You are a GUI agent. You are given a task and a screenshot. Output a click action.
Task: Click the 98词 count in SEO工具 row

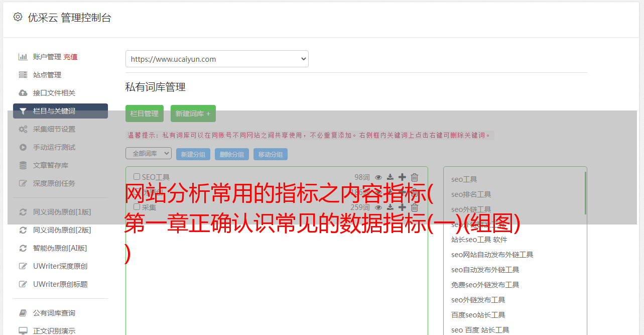(362, 177)
